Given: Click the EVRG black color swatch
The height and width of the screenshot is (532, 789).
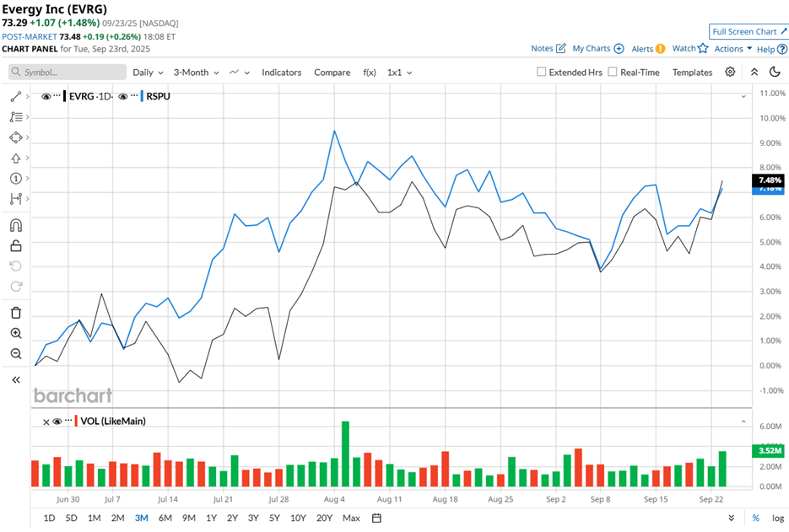Looking at the screenshot, I should coord(64,96).
